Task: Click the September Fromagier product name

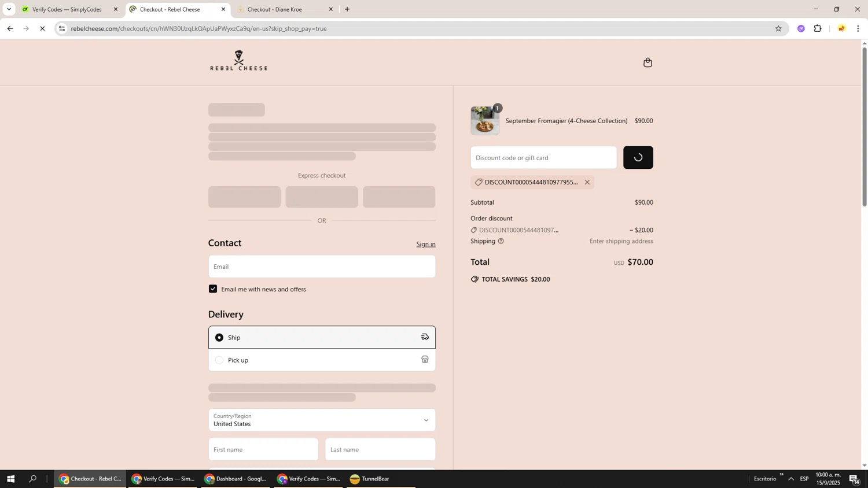Action: (x=566, y=121)
